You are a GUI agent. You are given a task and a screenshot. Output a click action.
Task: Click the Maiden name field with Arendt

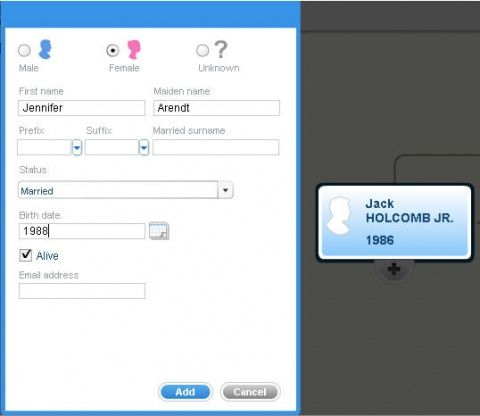[x=216, y=108]
